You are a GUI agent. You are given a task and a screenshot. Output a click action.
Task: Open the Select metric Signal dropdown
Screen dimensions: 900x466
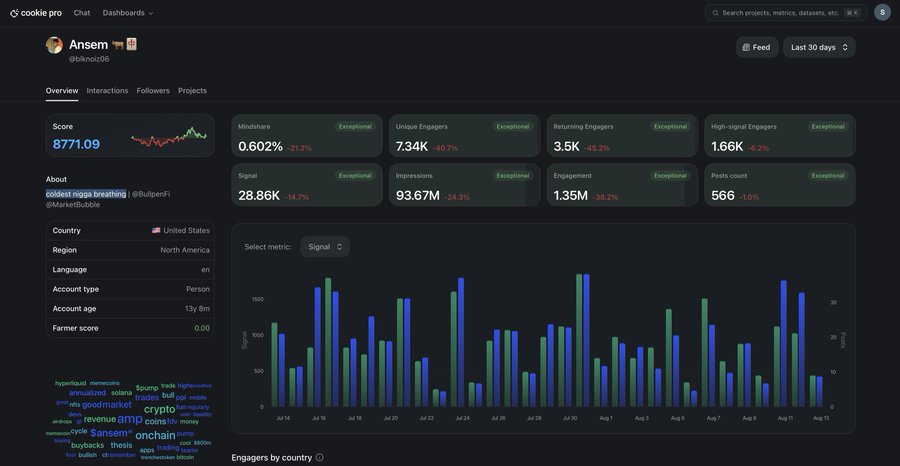pyautogui.click(x=325, y=247)
